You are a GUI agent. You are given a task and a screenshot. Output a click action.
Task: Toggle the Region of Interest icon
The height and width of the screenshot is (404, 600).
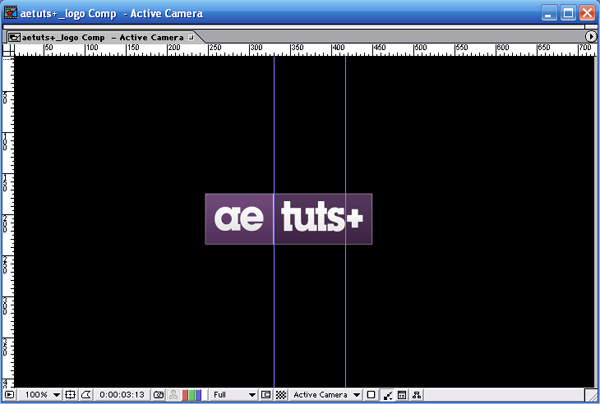tap(266, 395)
